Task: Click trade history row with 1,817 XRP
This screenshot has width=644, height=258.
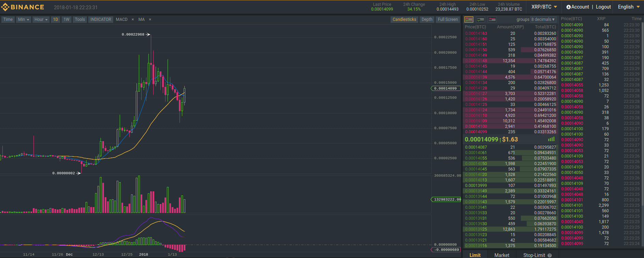Action: (601, 222)
